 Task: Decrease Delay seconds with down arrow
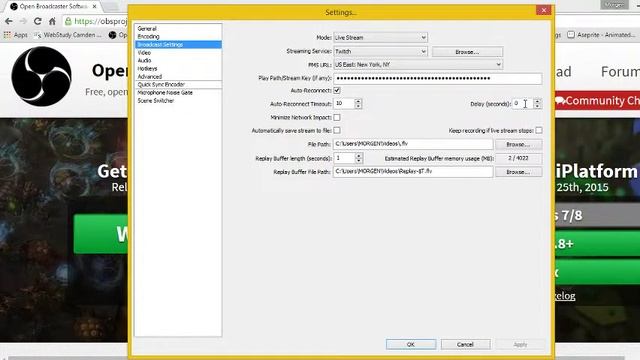pyautogui.click(x=538, y=106)
